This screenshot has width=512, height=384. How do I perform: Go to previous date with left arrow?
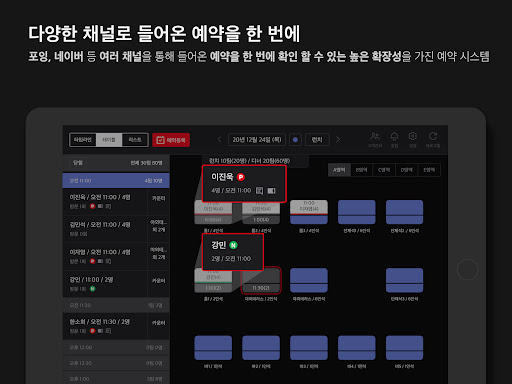[219, 140]
